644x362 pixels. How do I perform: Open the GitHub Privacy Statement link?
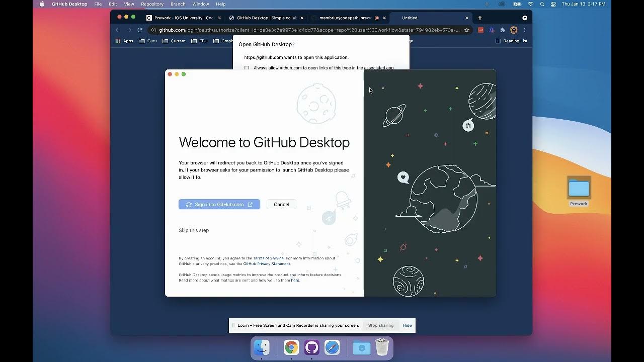267,263
